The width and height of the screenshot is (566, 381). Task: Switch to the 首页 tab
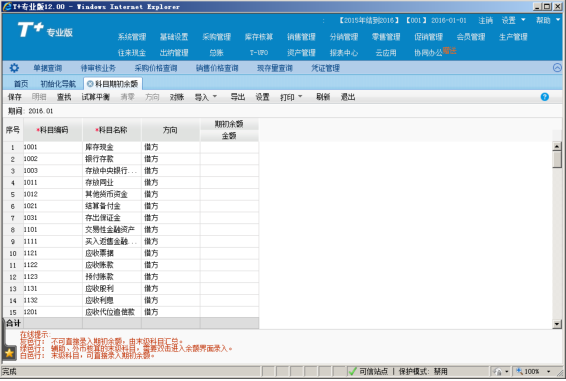point(21,84)
